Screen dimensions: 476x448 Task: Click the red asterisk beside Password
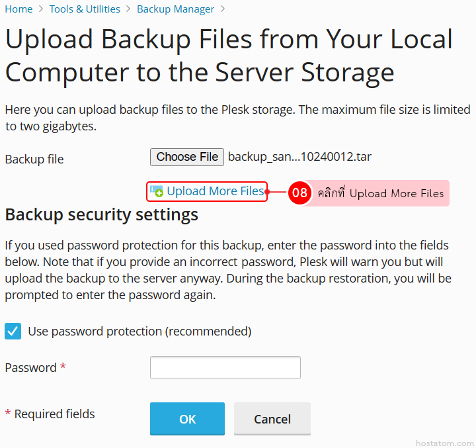(x=63, y=366)
